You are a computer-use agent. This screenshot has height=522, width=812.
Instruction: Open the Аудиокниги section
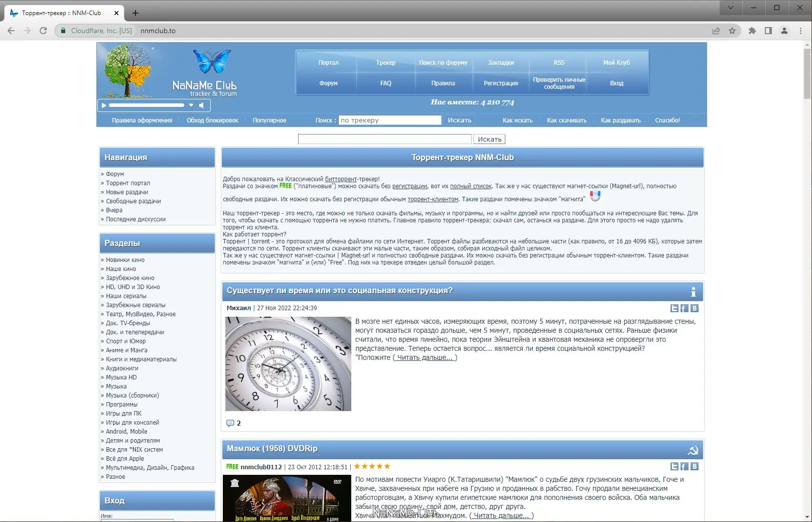[122, 368]
